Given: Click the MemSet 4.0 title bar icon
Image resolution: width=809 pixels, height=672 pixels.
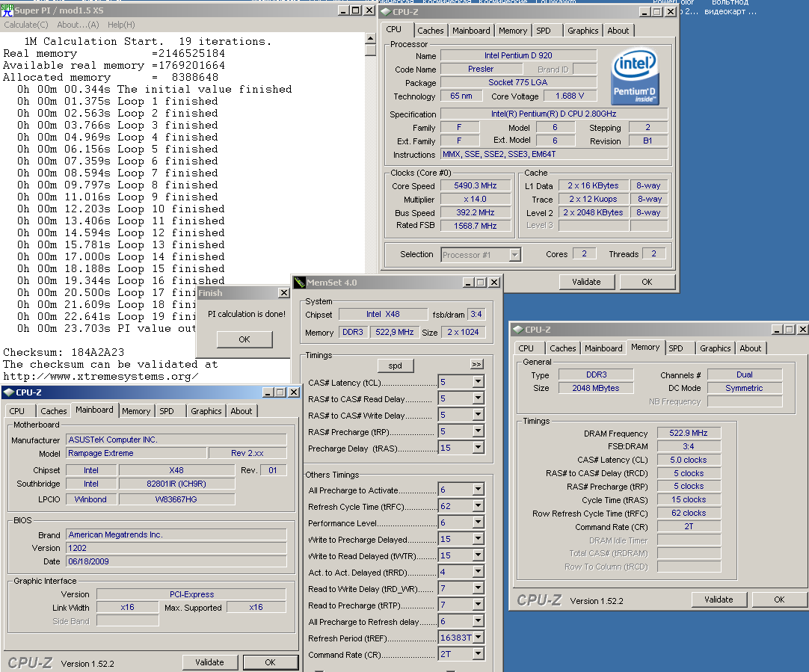Looking at the screenshot, I should point(299,282).
